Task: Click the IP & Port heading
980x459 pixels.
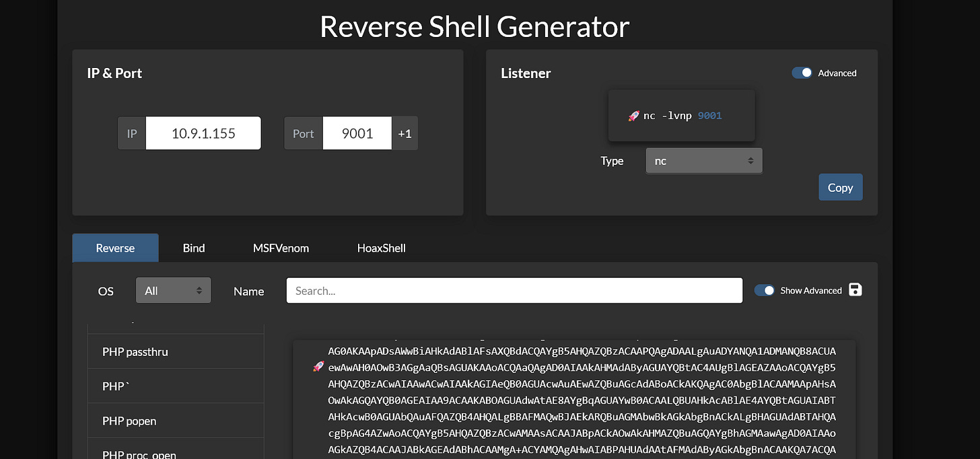Action: click(x=114, y=73)
